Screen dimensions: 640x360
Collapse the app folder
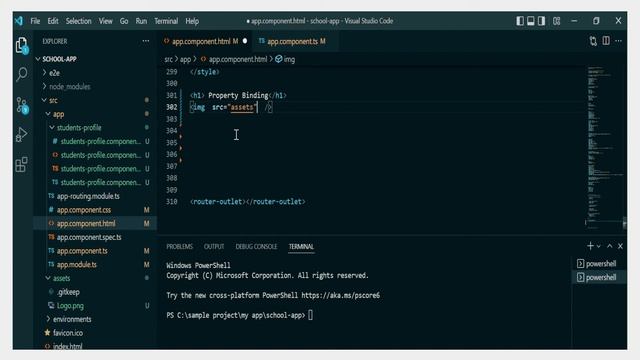(x=95, y=114)
